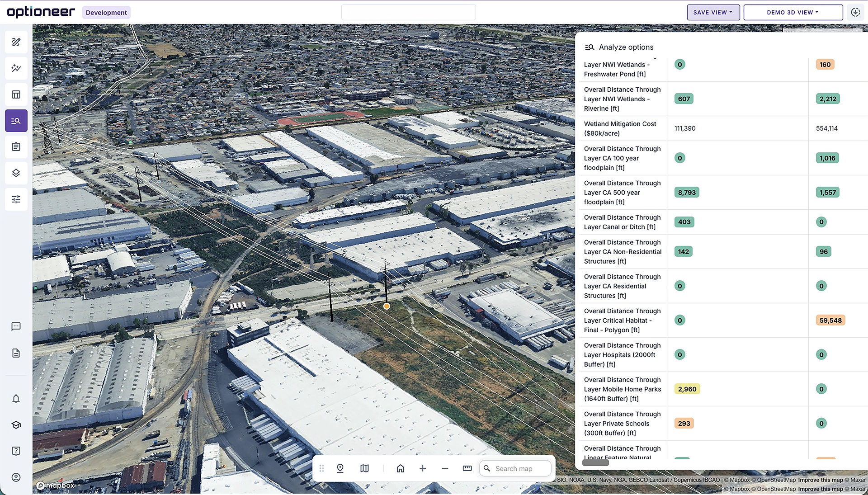The height and width of the screenshot is (495, 868).
Task: Click the Improve this map link
Action: coord(820,480)
